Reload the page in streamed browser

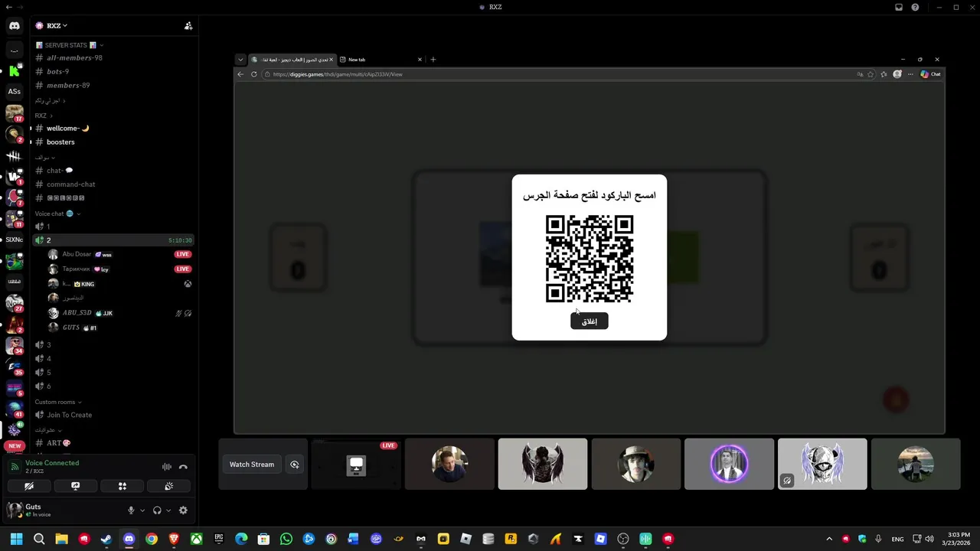click(254, 74)
